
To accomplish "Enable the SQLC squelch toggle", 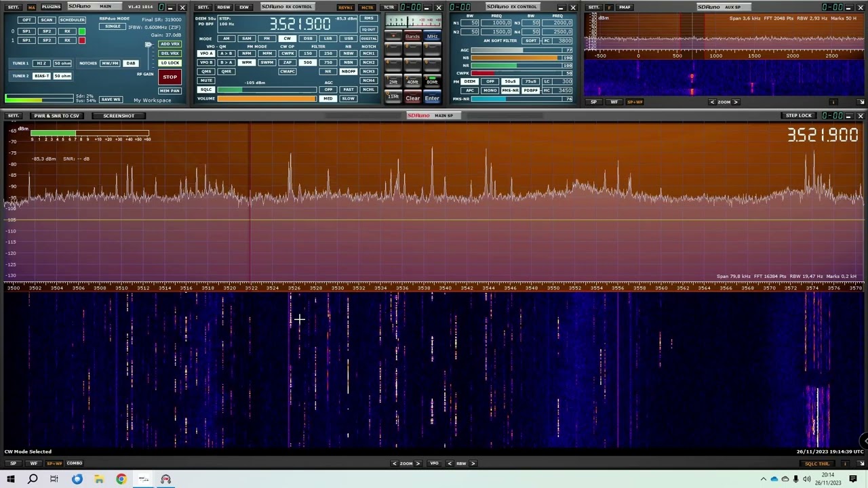I will 205,89.
